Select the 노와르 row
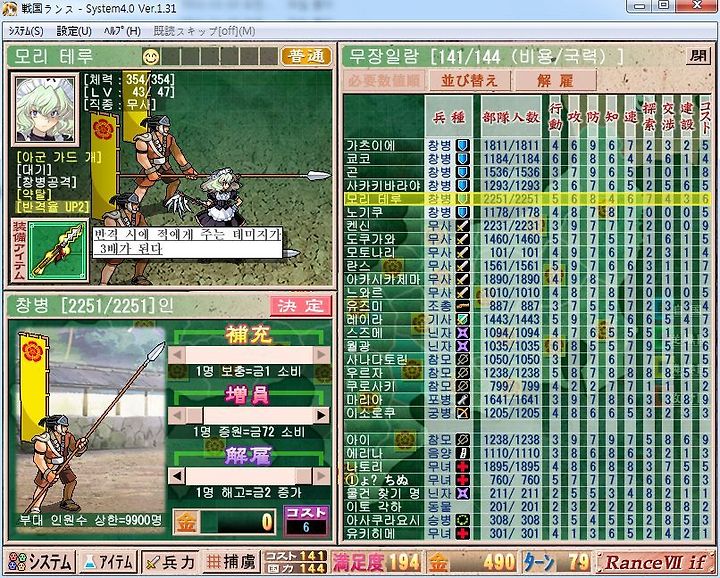Screen dimensions: 720x578 tap(527, 292)
